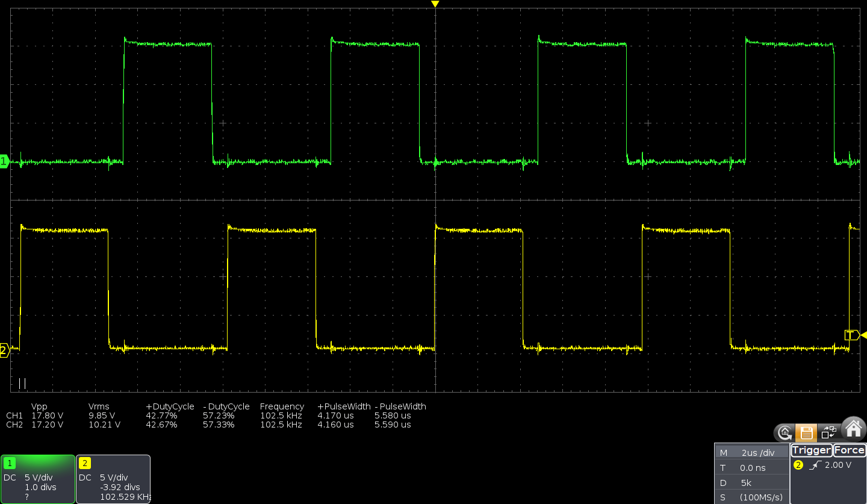Click the -DutyCycle measurement header

pos(226,406)
